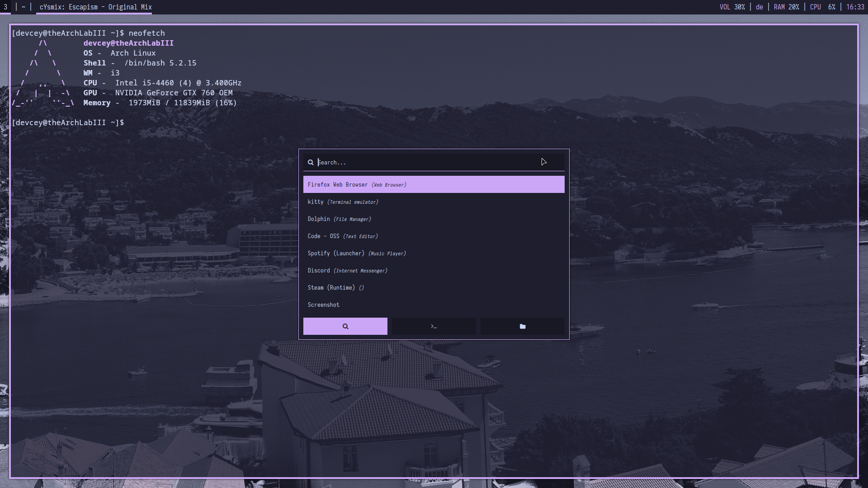Switch to the run command terminal mode
This screenshot has width=868, height=488.
pos(434,326)
